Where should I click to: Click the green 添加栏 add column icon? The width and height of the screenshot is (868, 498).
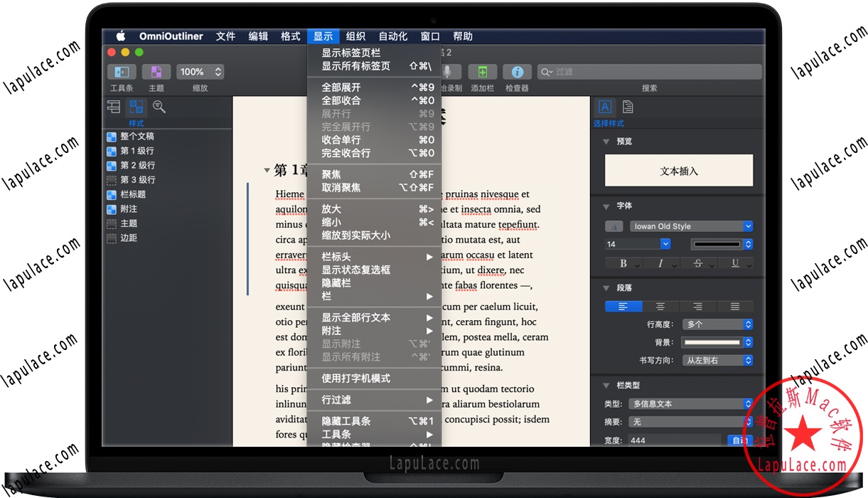coord(483,72)
